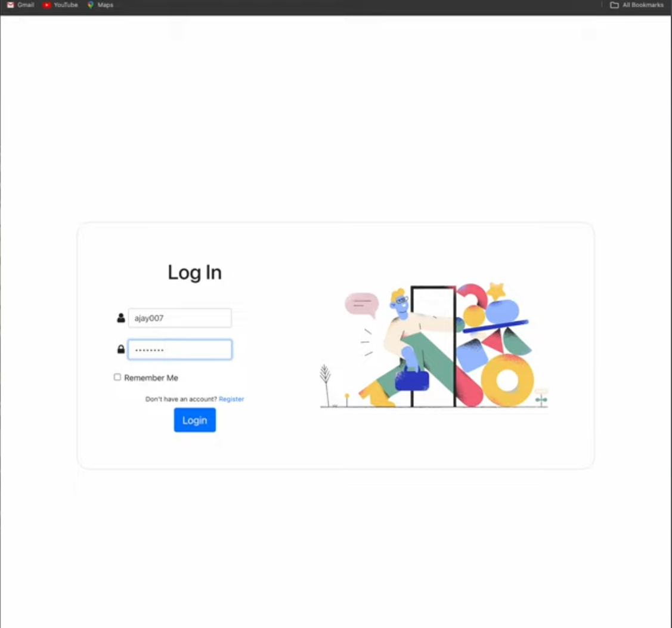Click the user silhouette icon beside username
The width and height of the screenshot is (672, 628).
pyautogui.click(x=121, y=318)
